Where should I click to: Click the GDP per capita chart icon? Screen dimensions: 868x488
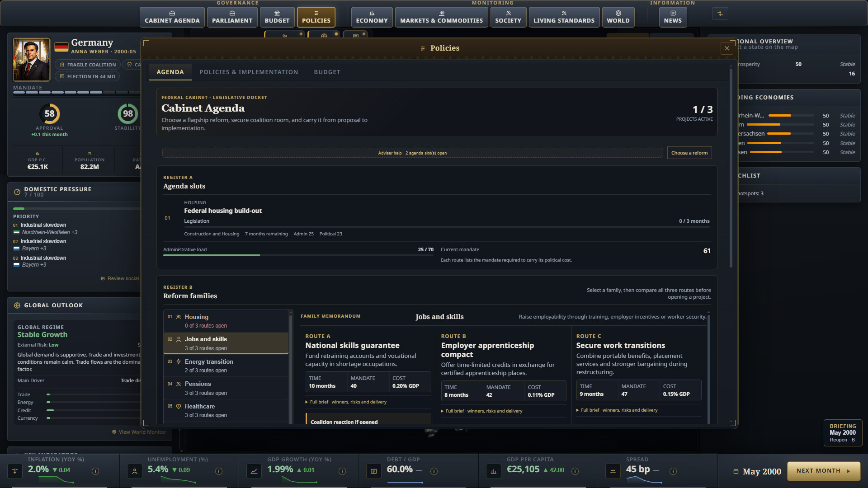[x=494, y=471]
